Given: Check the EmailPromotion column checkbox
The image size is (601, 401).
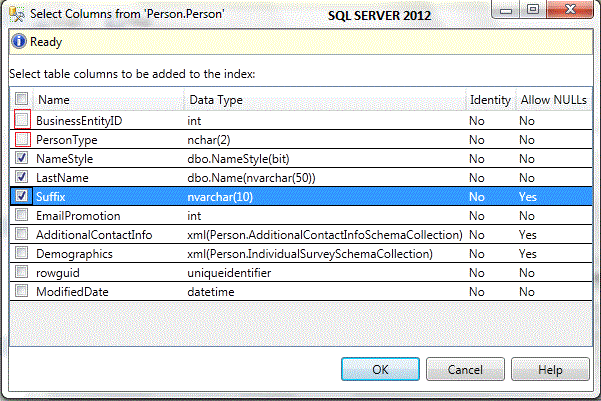Looking at the screenshot, I should point(21,215).
